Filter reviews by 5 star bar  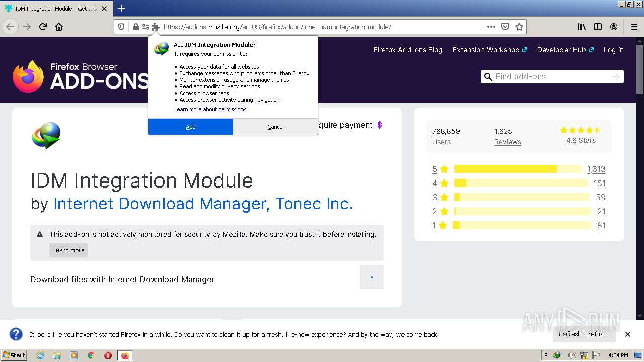[x=517, y=169]
